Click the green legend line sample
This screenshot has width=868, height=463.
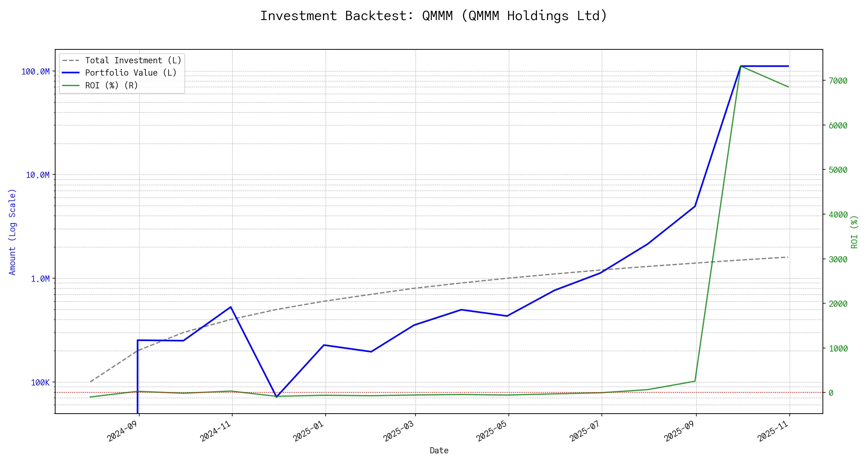(x=71, y=85)
